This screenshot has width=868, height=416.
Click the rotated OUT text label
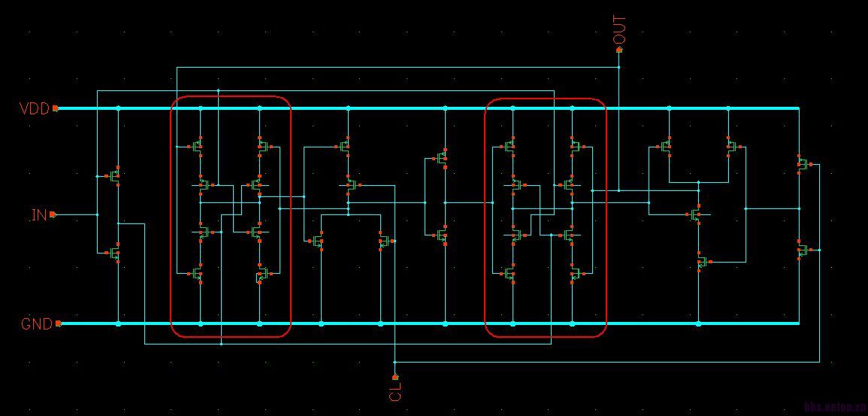[x=619, y=30]
